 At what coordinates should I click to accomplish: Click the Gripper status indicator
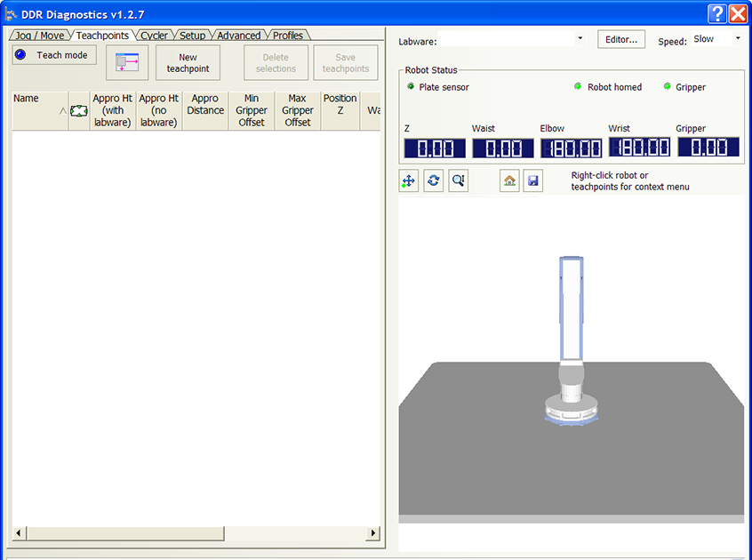pyautogui.click(x=668, y=87)
